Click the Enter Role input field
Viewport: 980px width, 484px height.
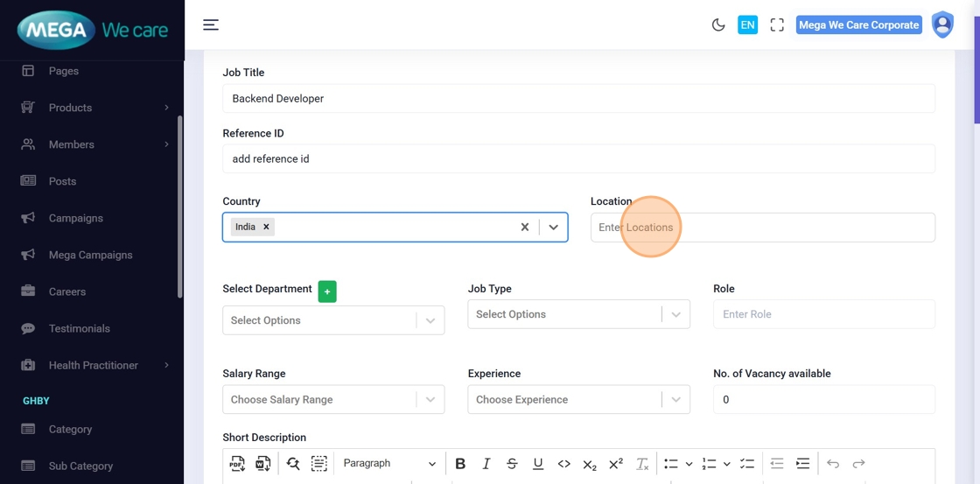[823, 314]
